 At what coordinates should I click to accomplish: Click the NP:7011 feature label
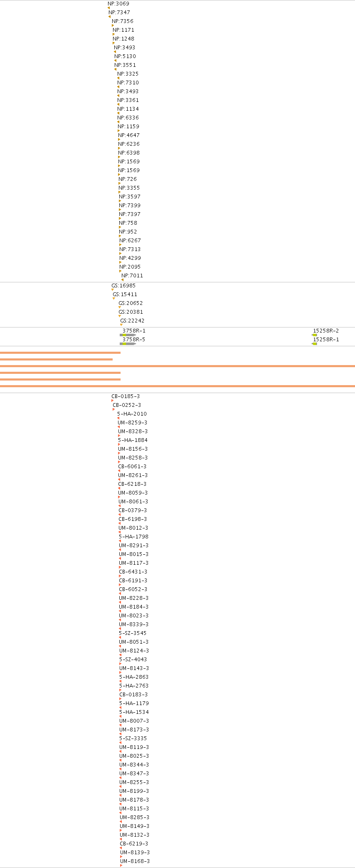tap(132, 276)
